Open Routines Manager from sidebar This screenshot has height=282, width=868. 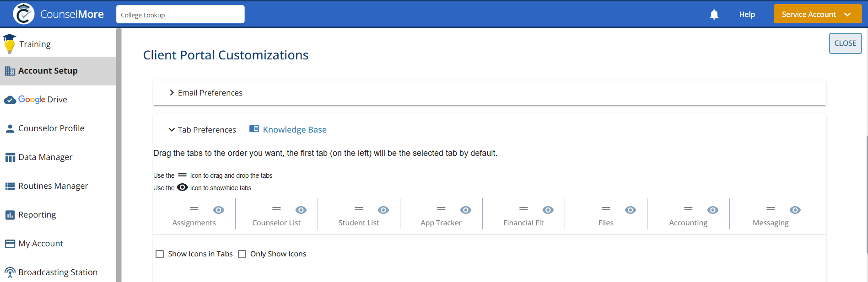pyautogui.click(x=58, y=186)
